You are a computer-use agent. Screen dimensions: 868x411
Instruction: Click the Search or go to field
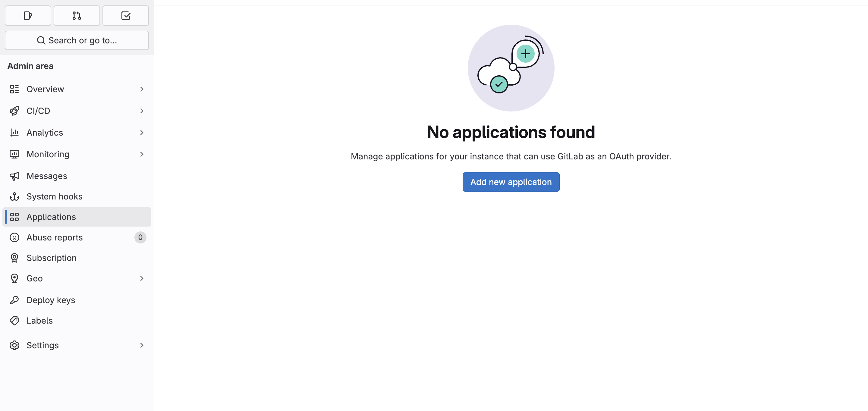pyautogui.click(x=77, y=40)
